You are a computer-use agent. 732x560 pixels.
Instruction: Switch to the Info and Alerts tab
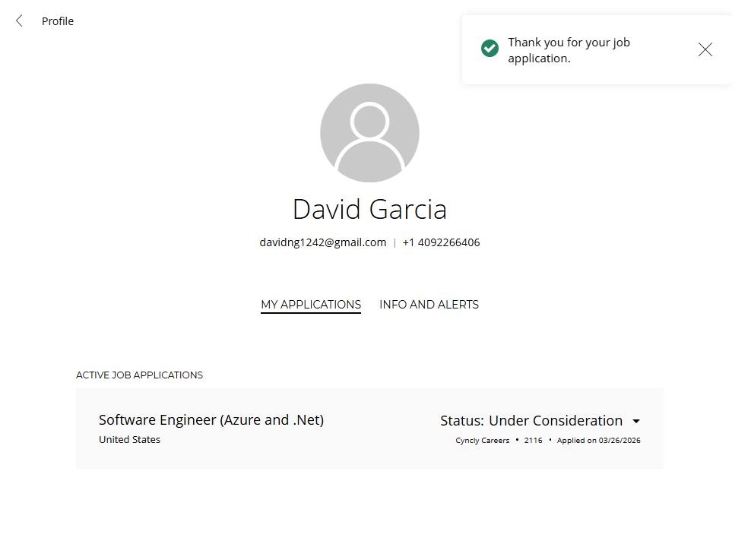(429, 305)
